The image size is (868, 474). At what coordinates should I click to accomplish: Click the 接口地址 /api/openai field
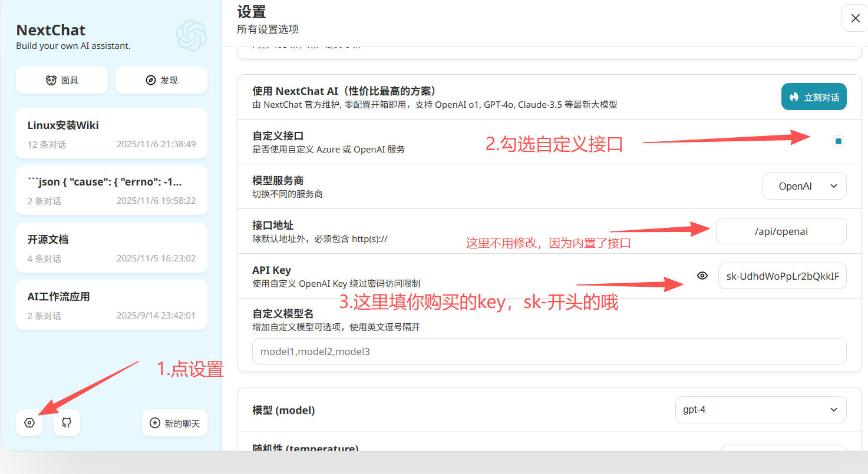(781, 231)
